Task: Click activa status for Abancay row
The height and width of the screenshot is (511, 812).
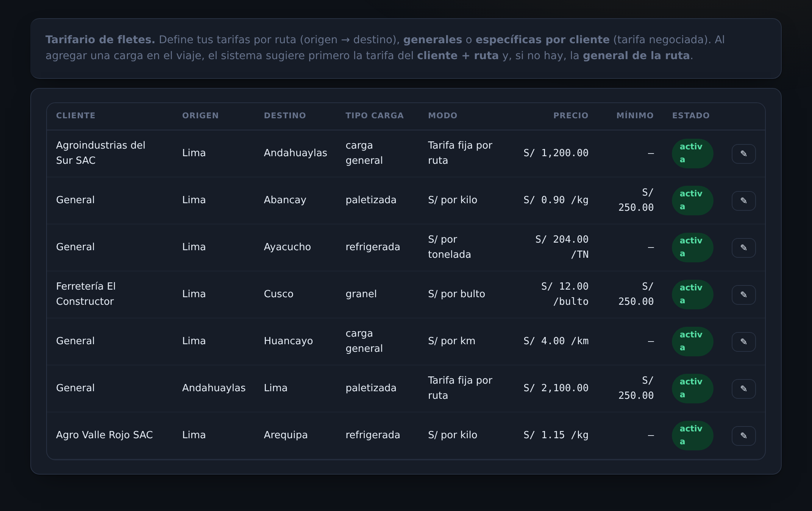Action: tap(692, 201)
